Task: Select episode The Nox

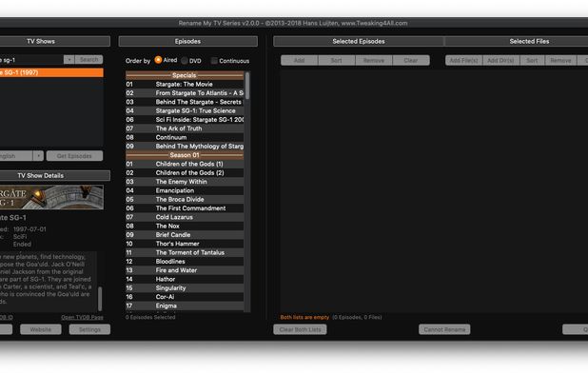Action: pyautogui.click(x=185, y=227)
